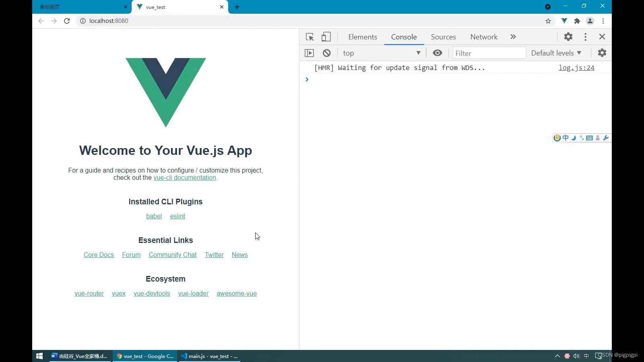644x362 pixels.
Task: Go forward in browser history
Action: point(54,21)
